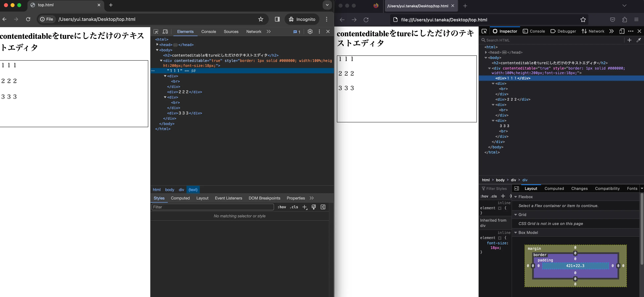644x297 pixels.
Task: Open the Fonts tab in Firefox Layout panel
Action: [x=632, y=188]
